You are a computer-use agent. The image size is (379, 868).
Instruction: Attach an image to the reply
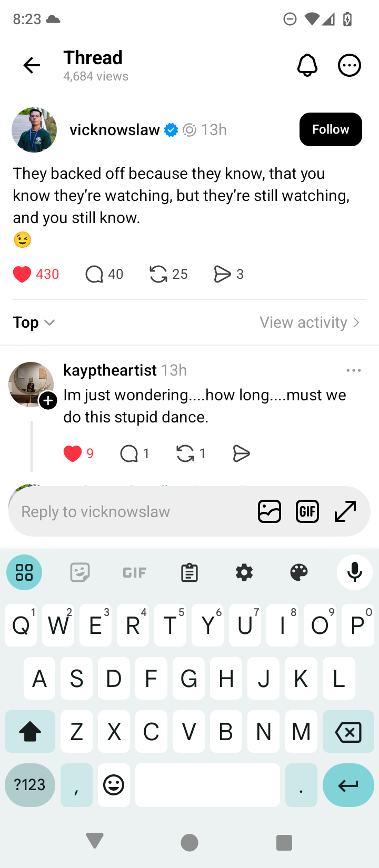[x=270, y=511]
